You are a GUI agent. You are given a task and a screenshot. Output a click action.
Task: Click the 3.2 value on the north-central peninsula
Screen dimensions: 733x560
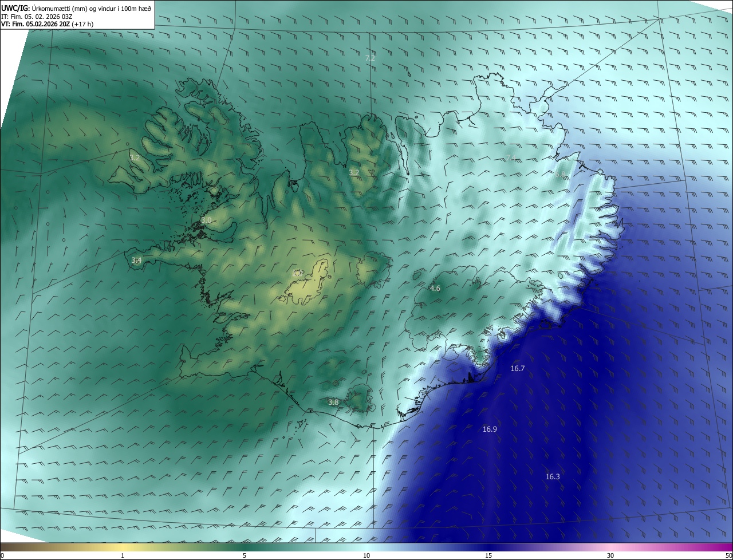click(x=354, y=172)
